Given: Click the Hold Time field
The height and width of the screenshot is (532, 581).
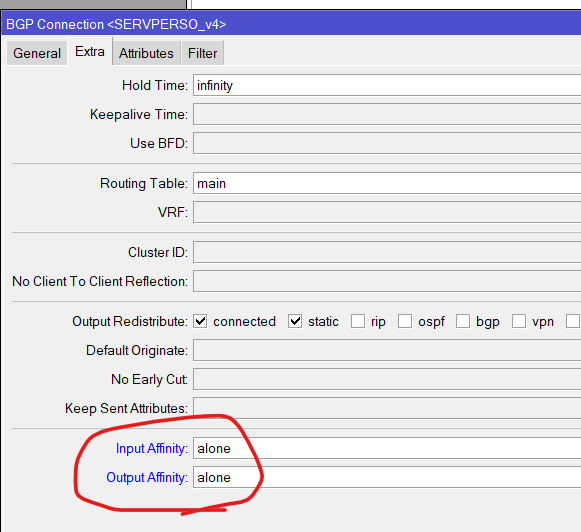Looking at the screenshot, I should pyautogui.click(x=387, y=85).
